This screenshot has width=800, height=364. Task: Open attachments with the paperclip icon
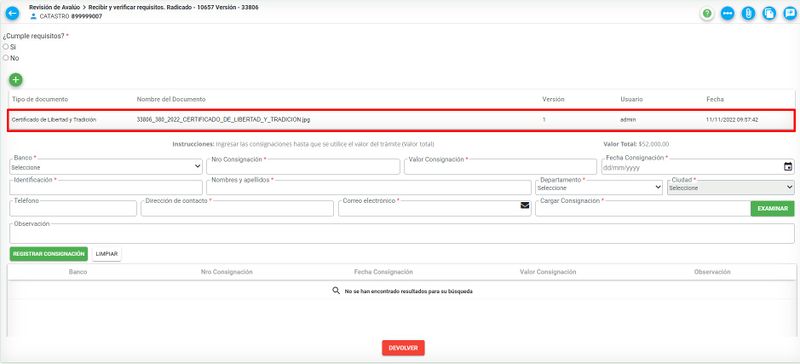coord(748,13)
